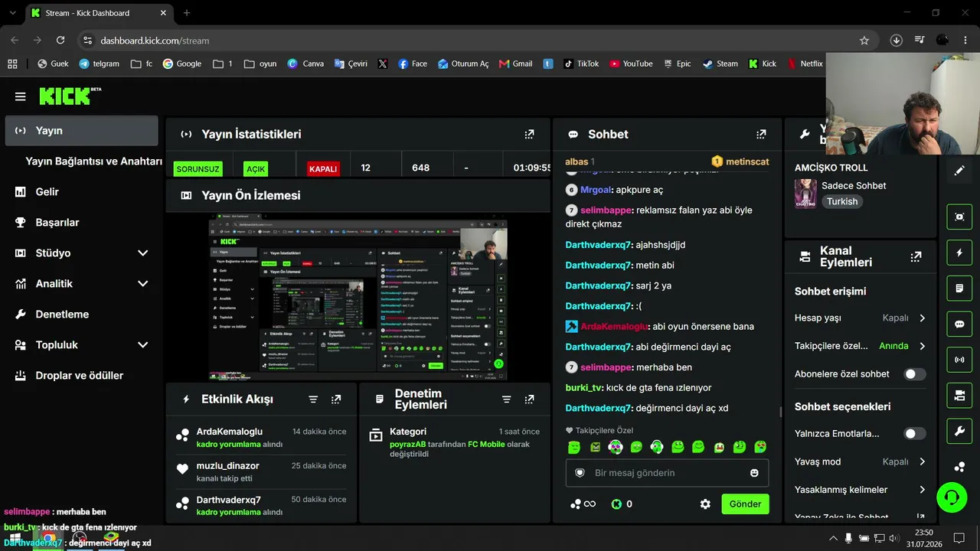Click the Stream - Kick Dashboard tab
Viewport: 980px width, 551px height.
coord(100,13)
